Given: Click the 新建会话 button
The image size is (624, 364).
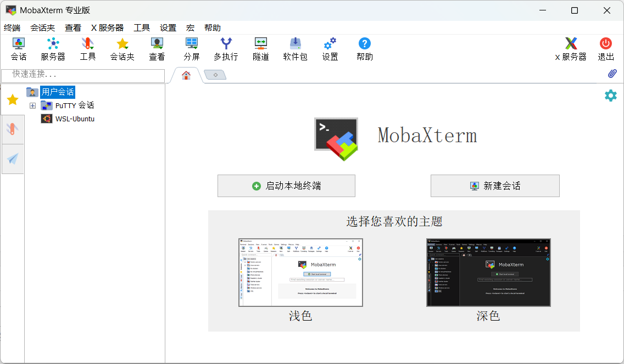Looking at the screenshot, I should pyautogui.click(x=495, y=186).
